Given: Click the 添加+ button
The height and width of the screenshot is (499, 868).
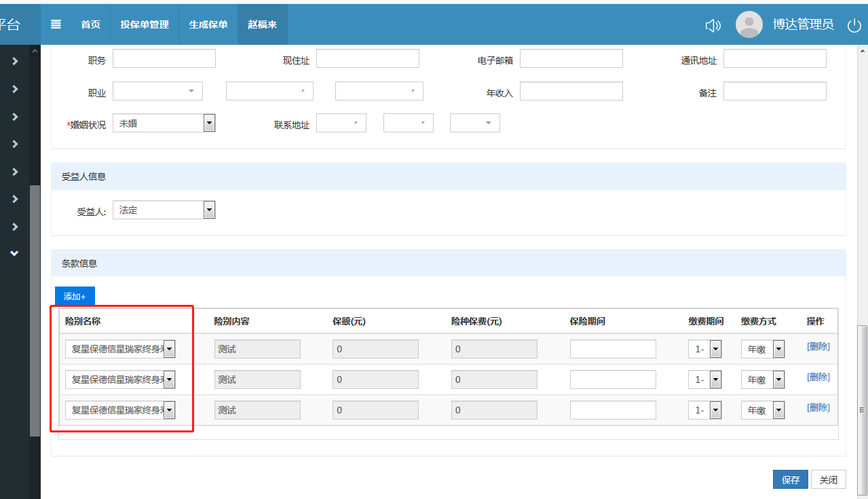Looking at the screenshot, I should 75,297.
